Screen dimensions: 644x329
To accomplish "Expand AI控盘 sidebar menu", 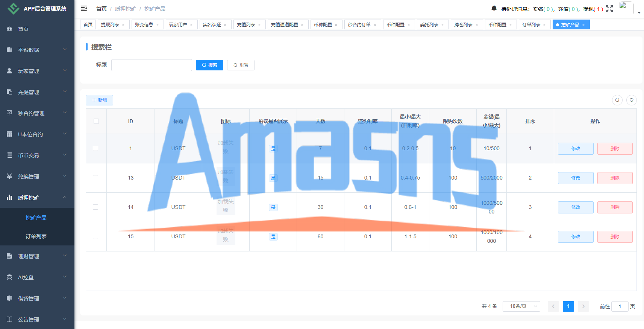I will (37, 277).
